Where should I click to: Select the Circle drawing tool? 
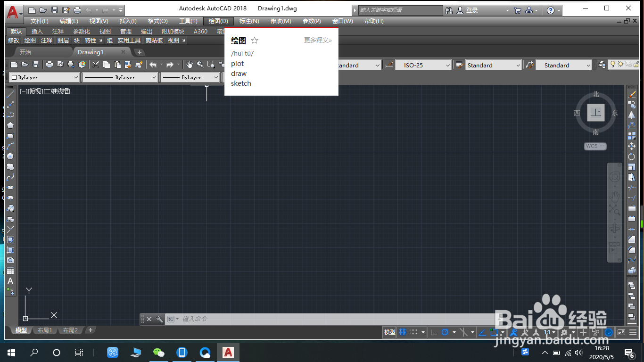coord(10,156)
